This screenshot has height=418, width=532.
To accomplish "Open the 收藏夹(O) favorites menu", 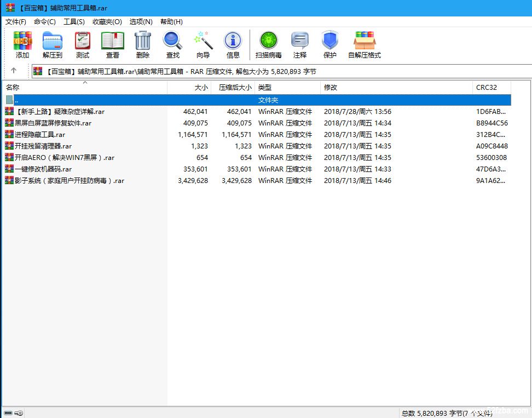I will click(107, 22).
